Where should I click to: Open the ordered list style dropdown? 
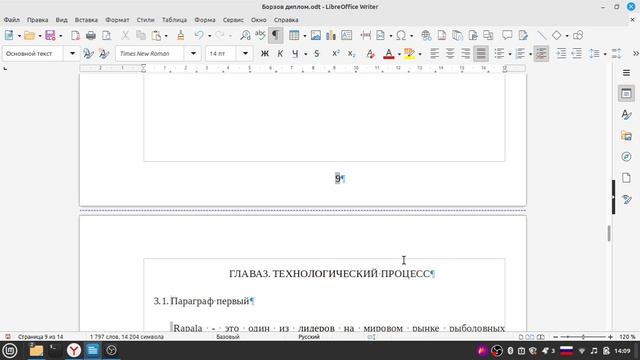(530, 53)
